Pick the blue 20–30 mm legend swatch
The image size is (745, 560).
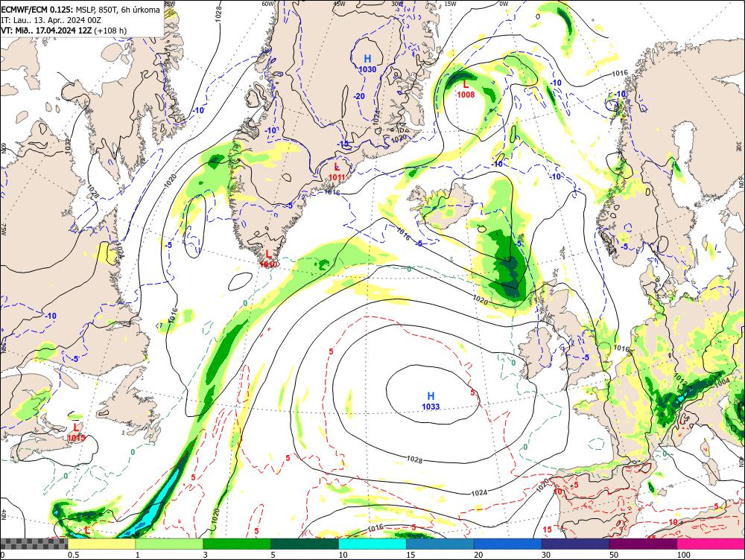[507, 544]
